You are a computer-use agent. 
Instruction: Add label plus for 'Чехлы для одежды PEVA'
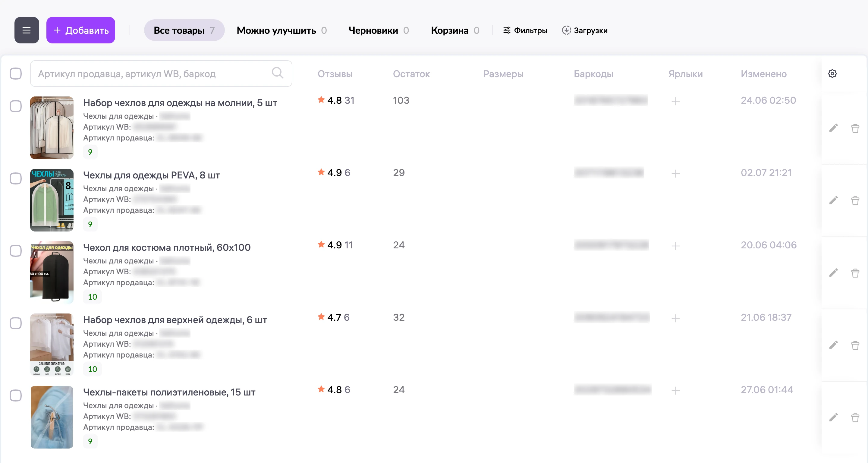point(676,174)
